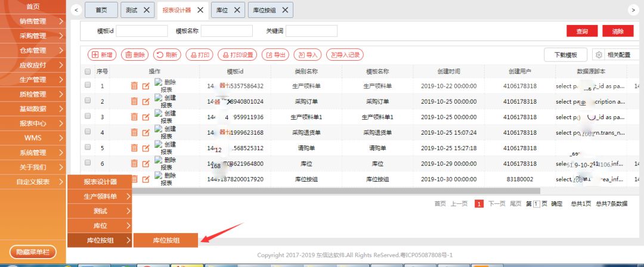Switch to the 测试 tab
The height and width of the screenshot is (267, 644).
point(138,10)
